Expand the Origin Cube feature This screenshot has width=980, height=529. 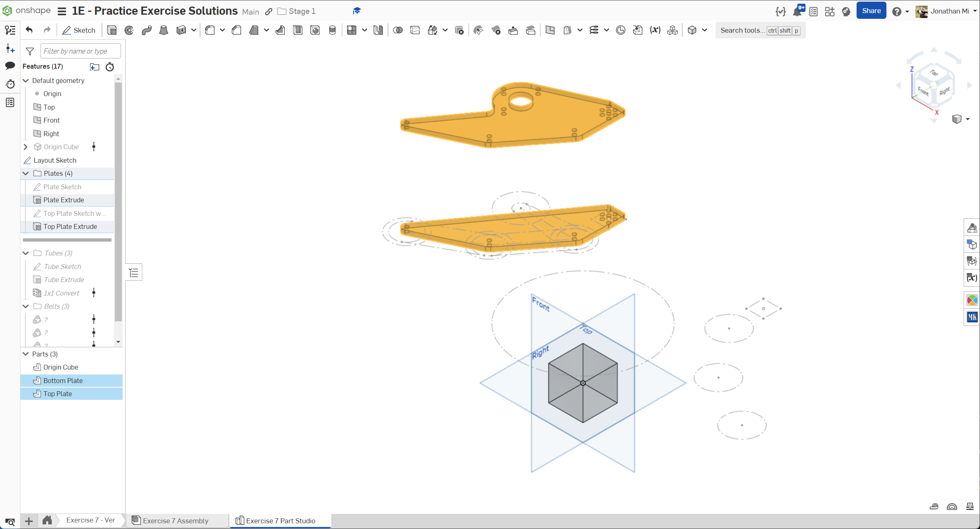pos(26,147)
